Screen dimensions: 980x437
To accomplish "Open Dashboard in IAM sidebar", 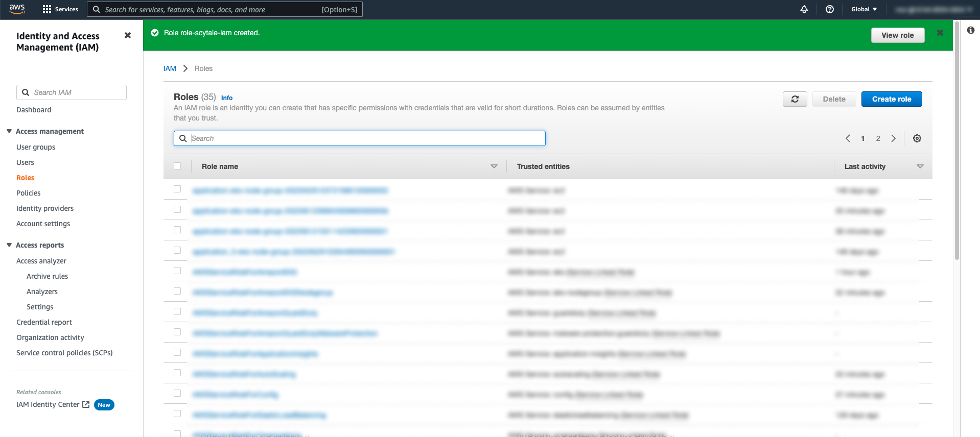I will (34, 110).
